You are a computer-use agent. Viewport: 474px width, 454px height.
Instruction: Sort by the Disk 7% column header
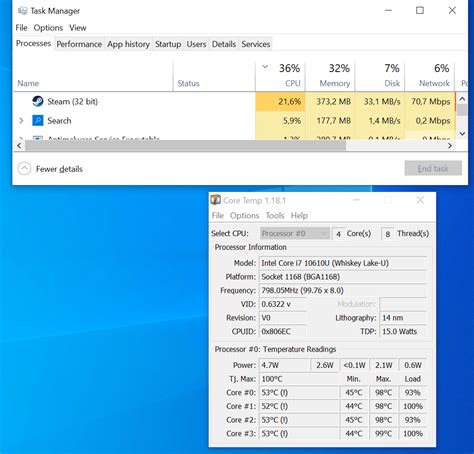click(380, 76)
